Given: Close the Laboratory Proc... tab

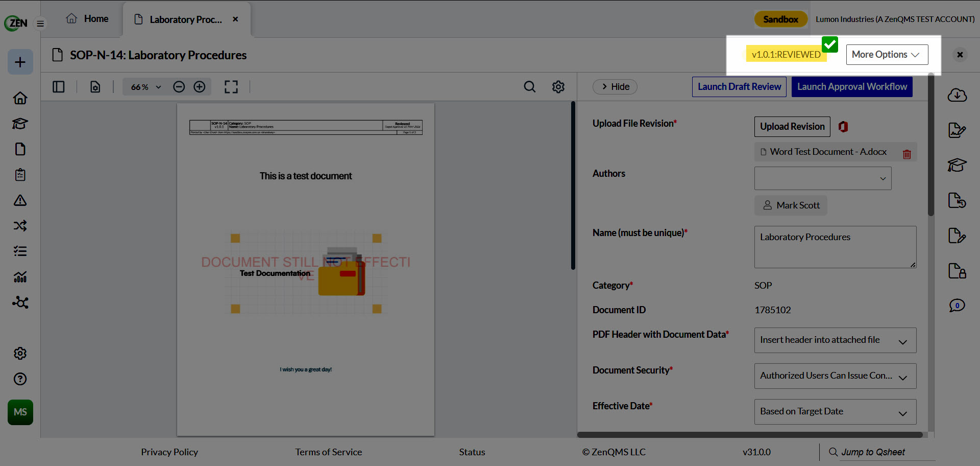Looking at the screenshot, I should point(235,19).
